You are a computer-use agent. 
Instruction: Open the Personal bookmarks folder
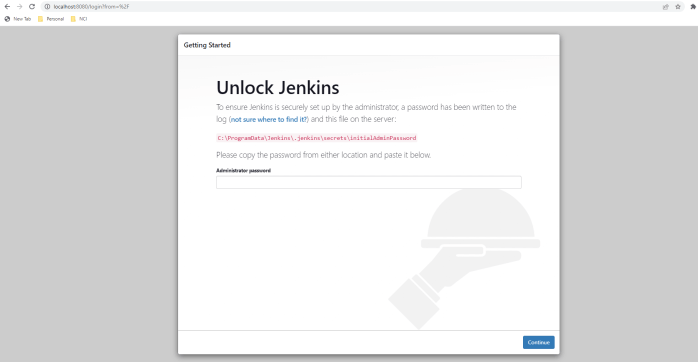[51, 19]
